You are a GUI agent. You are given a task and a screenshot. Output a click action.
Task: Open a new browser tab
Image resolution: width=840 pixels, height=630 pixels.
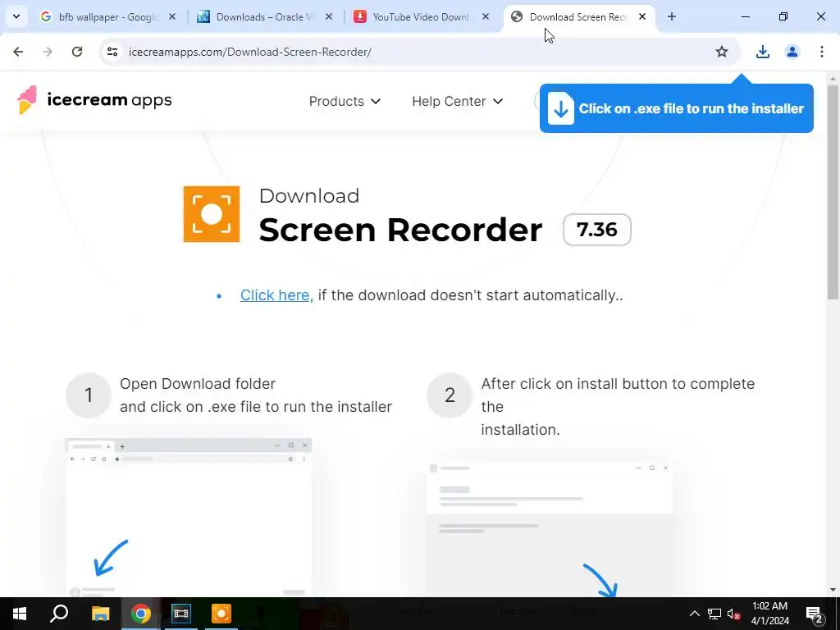672,17
